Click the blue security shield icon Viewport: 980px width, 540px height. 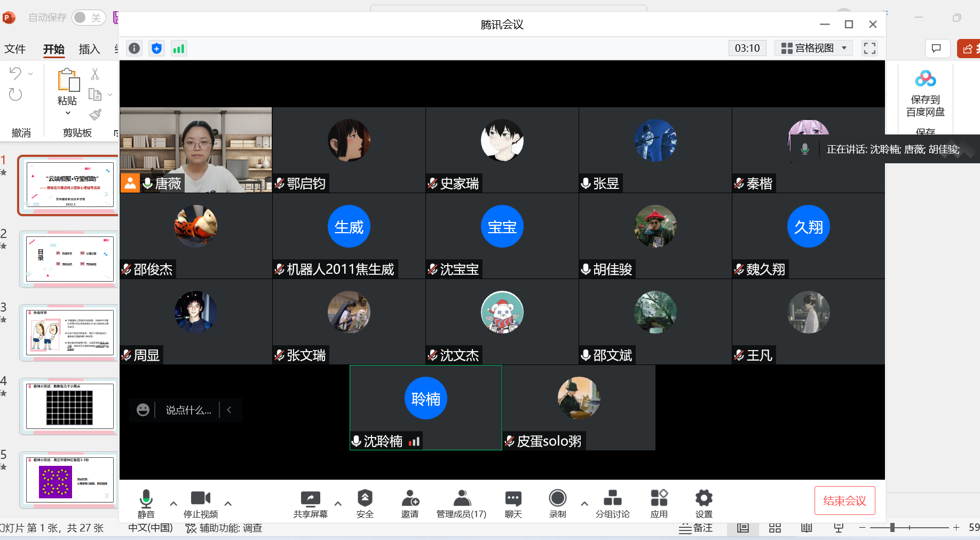pos(156,49)
